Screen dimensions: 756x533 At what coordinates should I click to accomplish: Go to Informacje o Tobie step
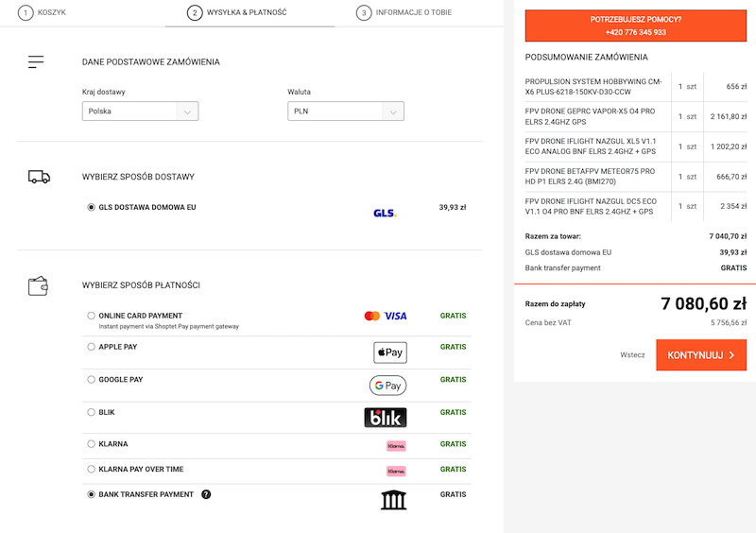(x=404, y=12)
